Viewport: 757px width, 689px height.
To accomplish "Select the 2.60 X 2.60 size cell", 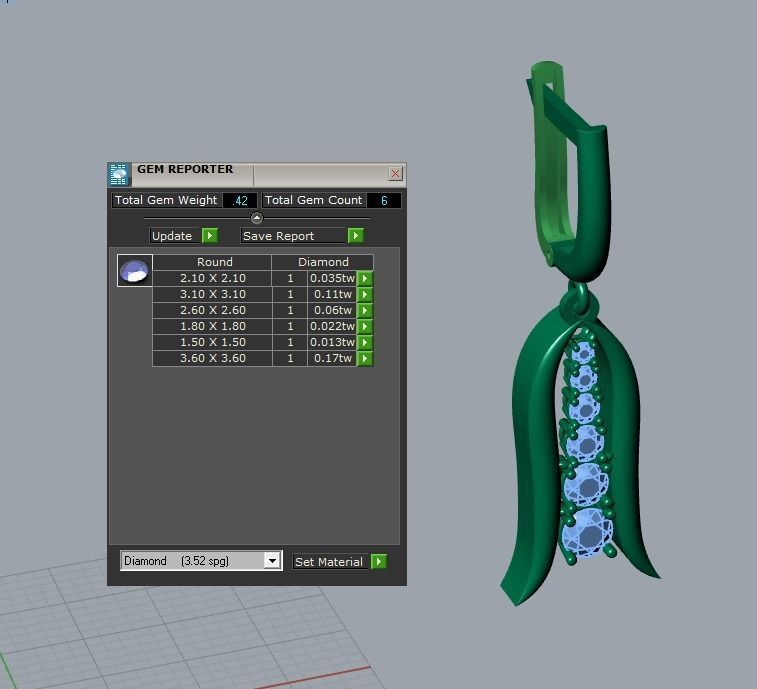I will pos(212,310).
